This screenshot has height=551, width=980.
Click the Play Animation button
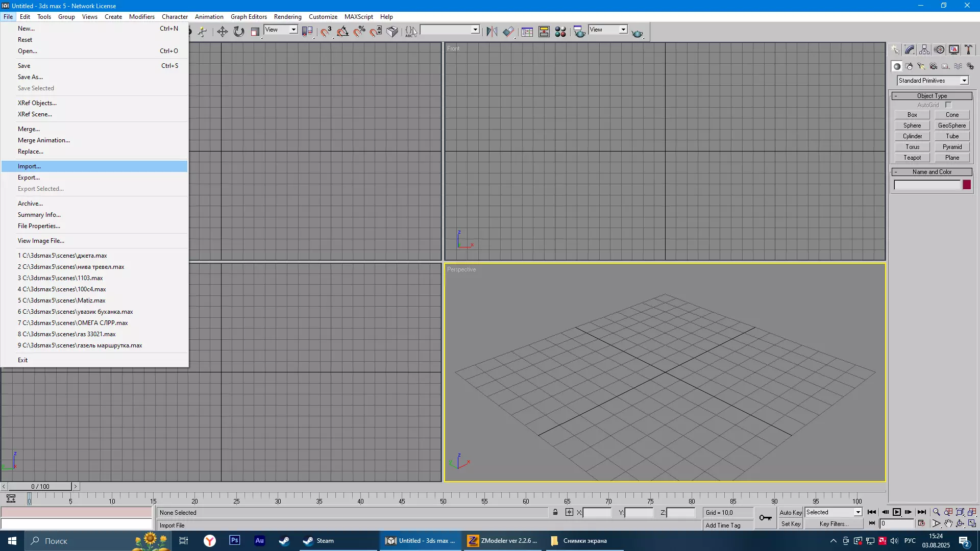(x=897, y=512)
